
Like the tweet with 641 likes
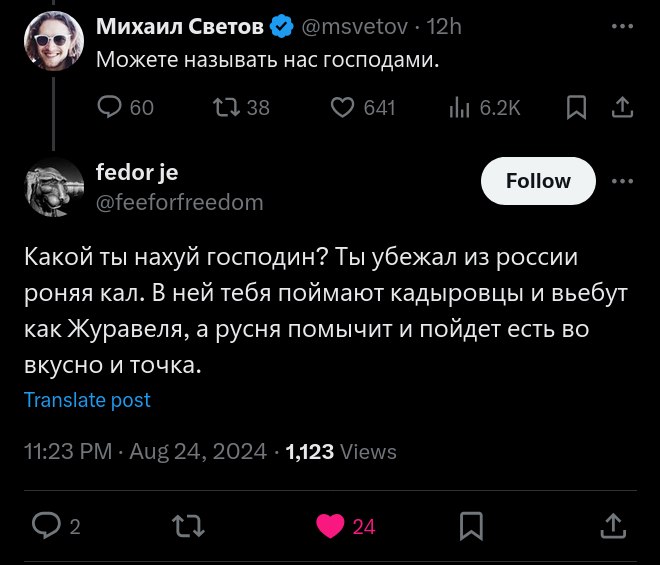tap(343, 107)
